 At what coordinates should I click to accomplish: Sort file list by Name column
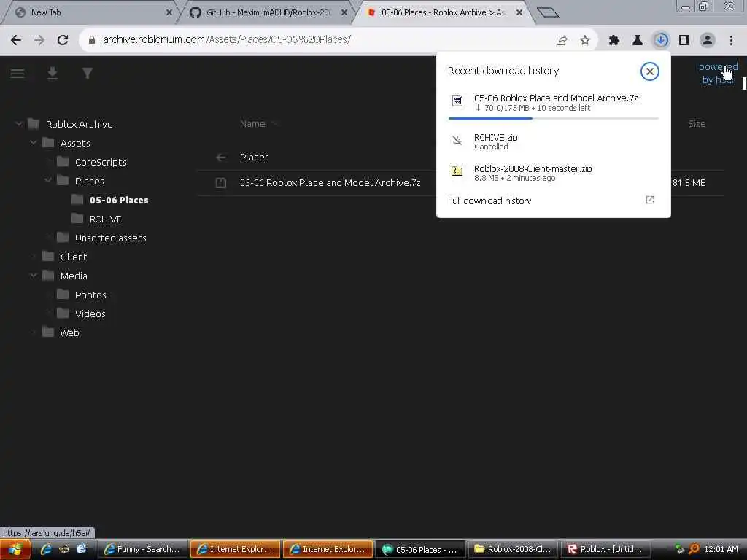point(252,124)
